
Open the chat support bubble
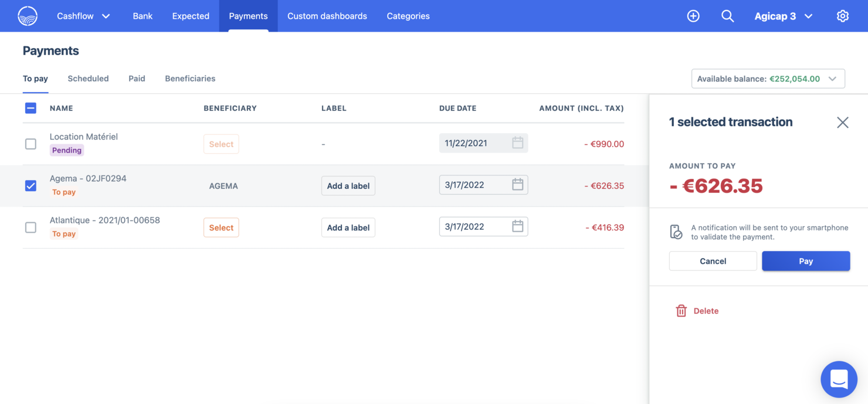tap(839, 379)
